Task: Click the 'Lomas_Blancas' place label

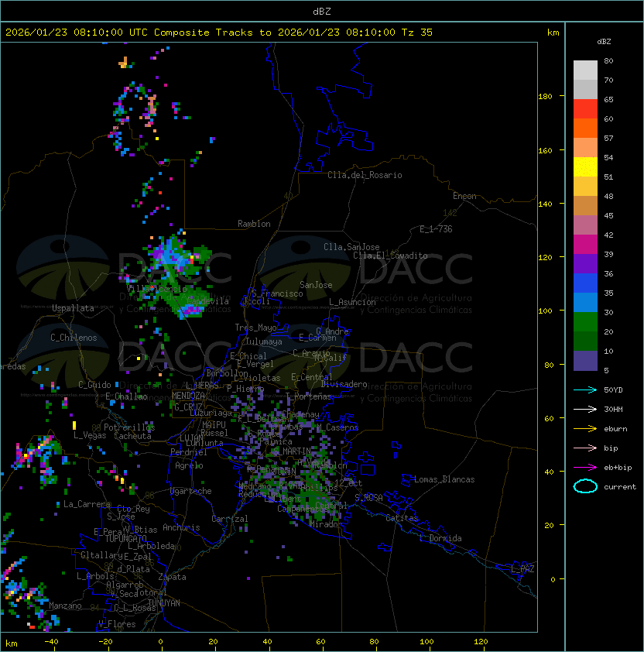Action: point(444,479)
